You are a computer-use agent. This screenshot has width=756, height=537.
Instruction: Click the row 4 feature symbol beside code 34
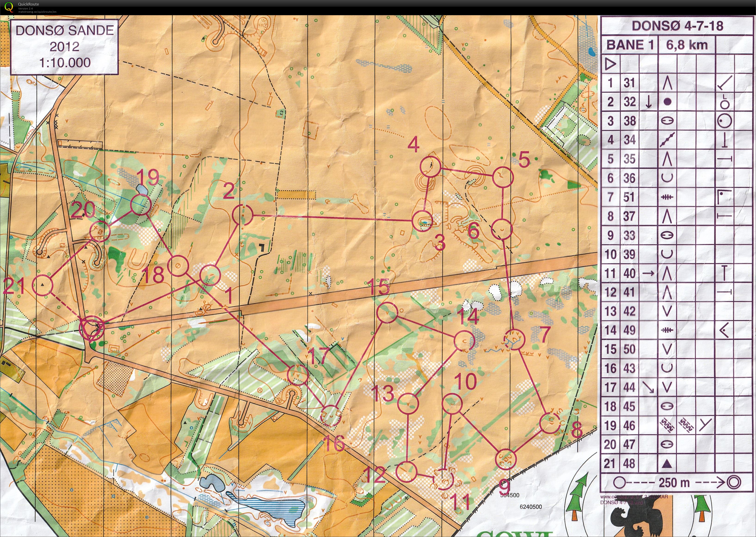pos(667,140)
